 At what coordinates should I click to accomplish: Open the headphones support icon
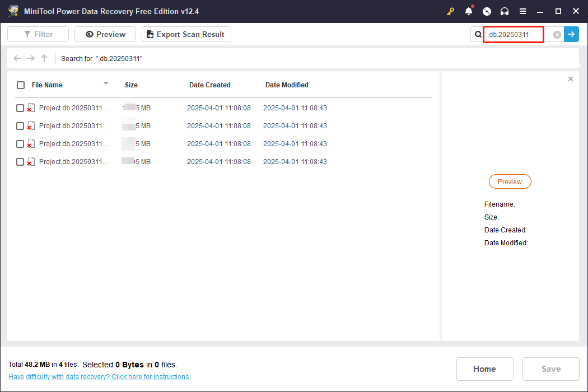click(x=505, y=11)
